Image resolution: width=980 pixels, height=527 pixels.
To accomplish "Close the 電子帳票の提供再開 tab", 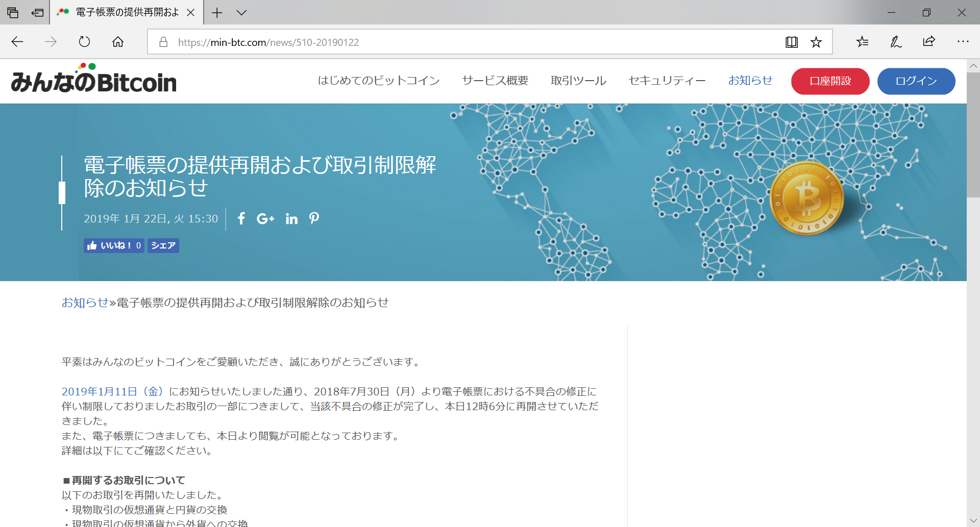I will [191, 12].
